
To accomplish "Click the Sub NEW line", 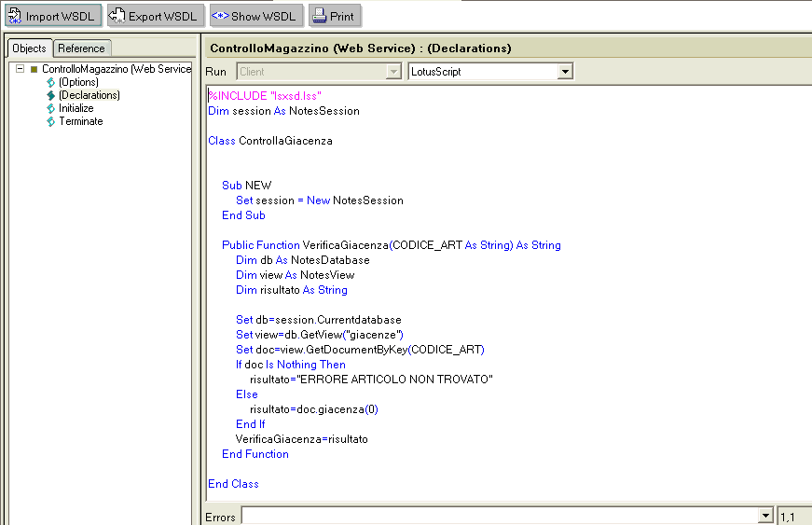I will [246, 186].
